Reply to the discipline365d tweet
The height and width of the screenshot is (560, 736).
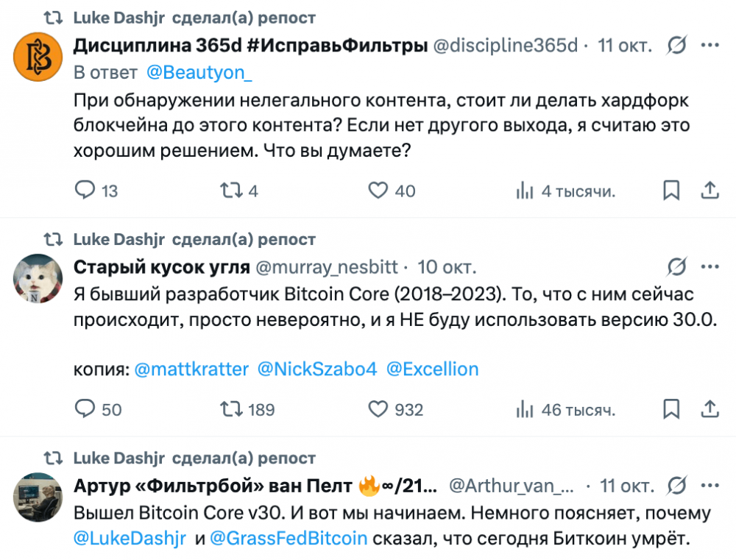click(86, 191)
